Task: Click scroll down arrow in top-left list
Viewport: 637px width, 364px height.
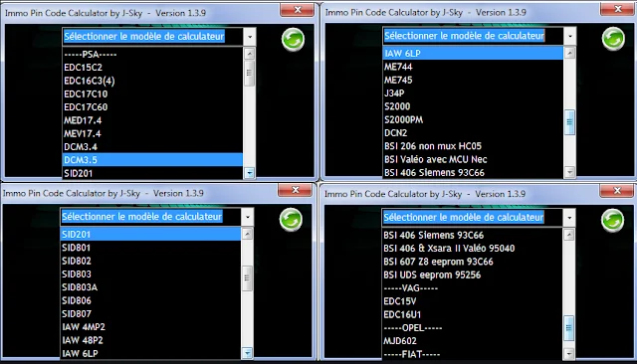Action: (250, 173)
